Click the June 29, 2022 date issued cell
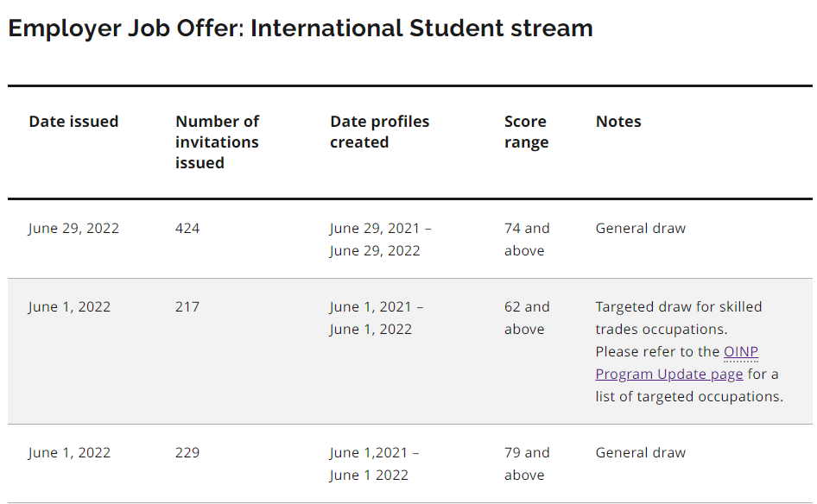The image size is (817, 504). click(73, 229)
